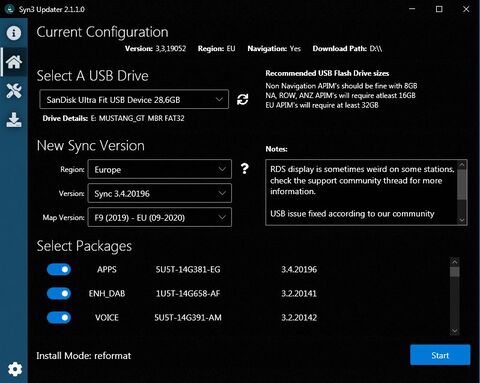Click the Syn3 Updater title bar logo
The image size is (480, 383).
point(9,9)
